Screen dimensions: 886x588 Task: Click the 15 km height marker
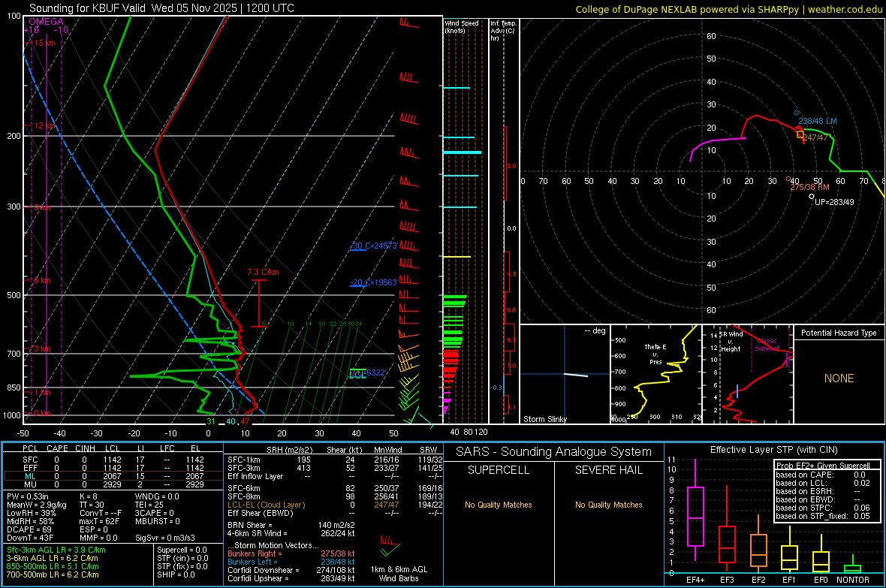[44, 43]
